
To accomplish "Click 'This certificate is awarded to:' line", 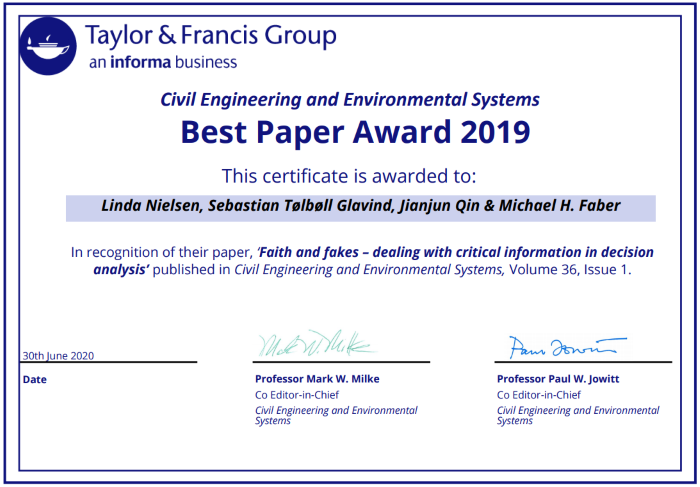I will [349, 176].
